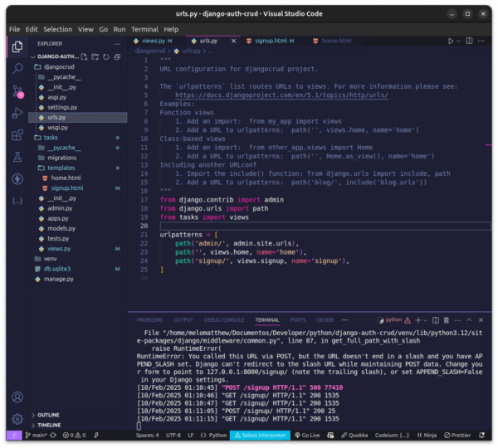Screen dimensions: 498x448
Task: Refresh the explorer file tree
Action: coord(106,57)
